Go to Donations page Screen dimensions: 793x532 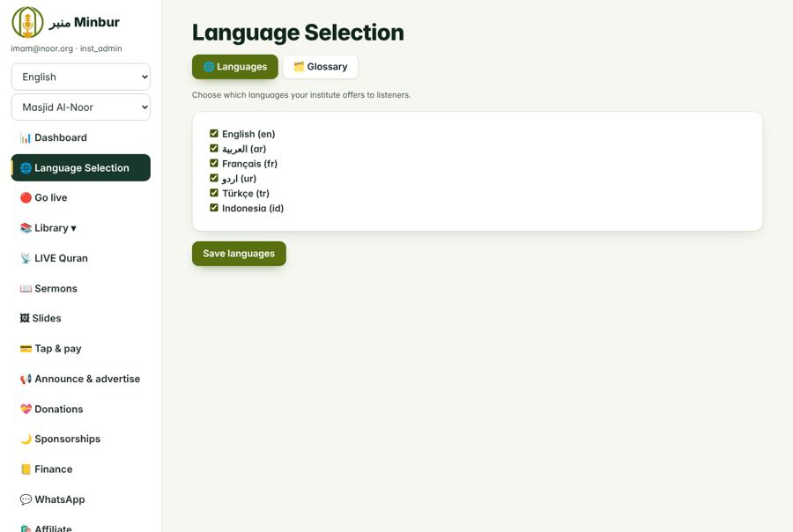point(81,409)
